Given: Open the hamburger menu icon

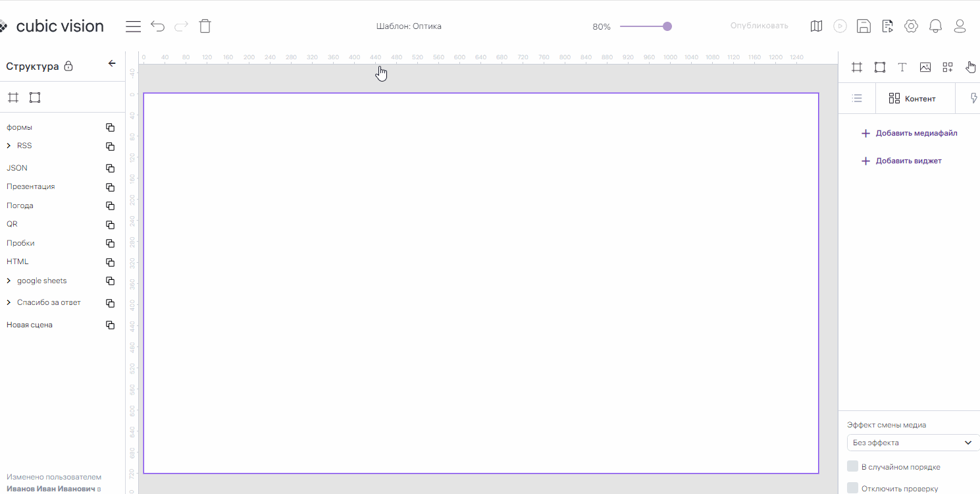Looking at the screenshot, I should [134, 26].
